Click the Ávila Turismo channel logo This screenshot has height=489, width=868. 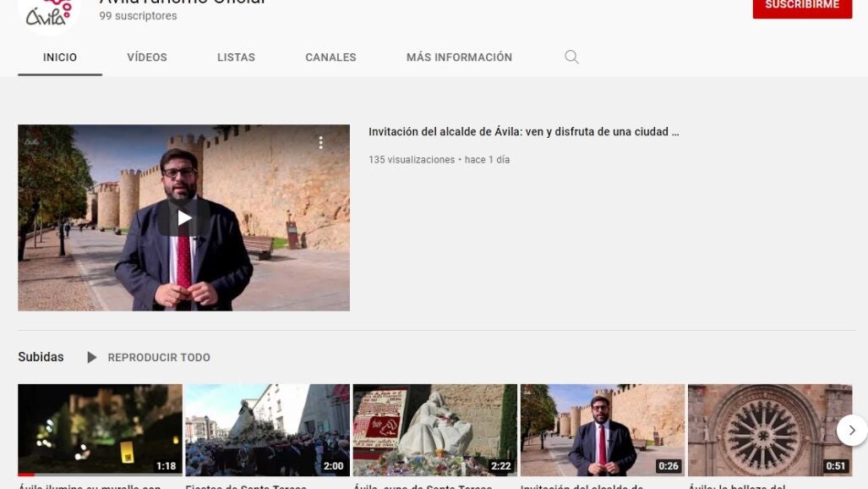click(x=47, y=14)
